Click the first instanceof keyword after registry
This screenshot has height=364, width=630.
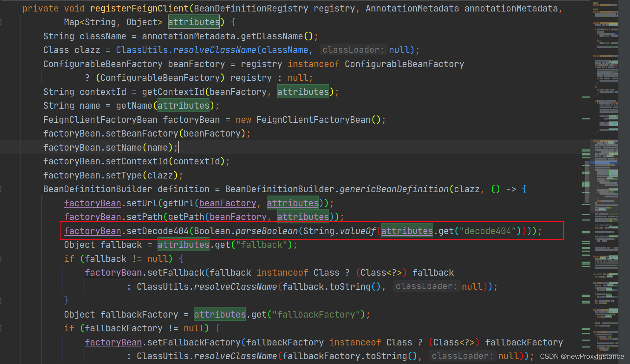tap(314, 64)
